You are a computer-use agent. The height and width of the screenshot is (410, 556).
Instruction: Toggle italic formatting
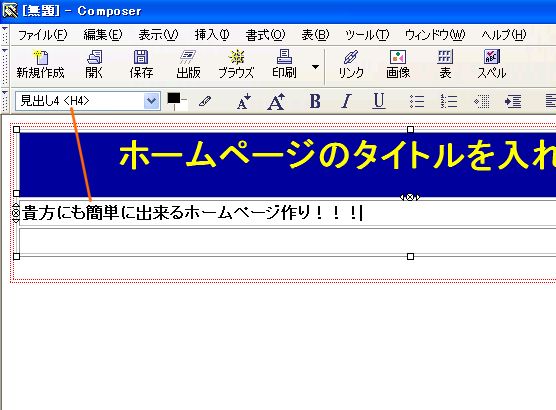tap(346, 101)
